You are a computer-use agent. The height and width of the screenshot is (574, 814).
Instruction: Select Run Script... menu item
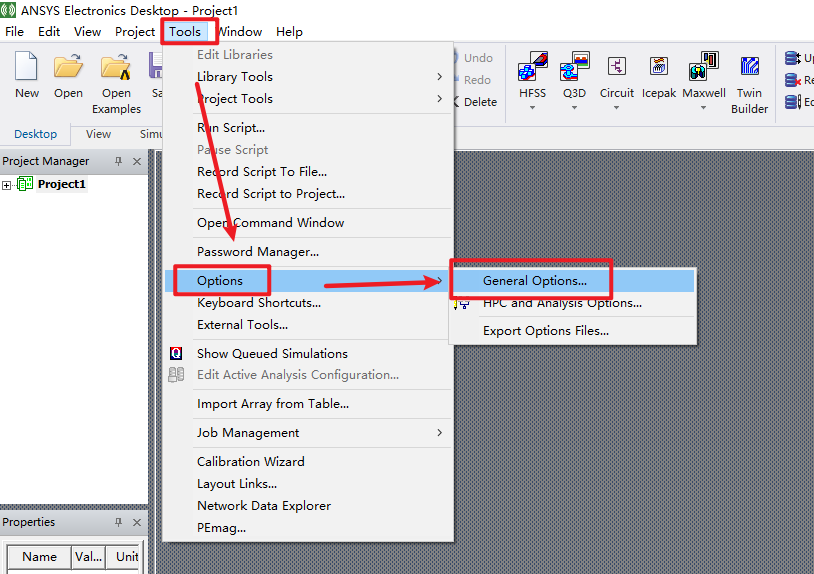click(x=231, y=128)
